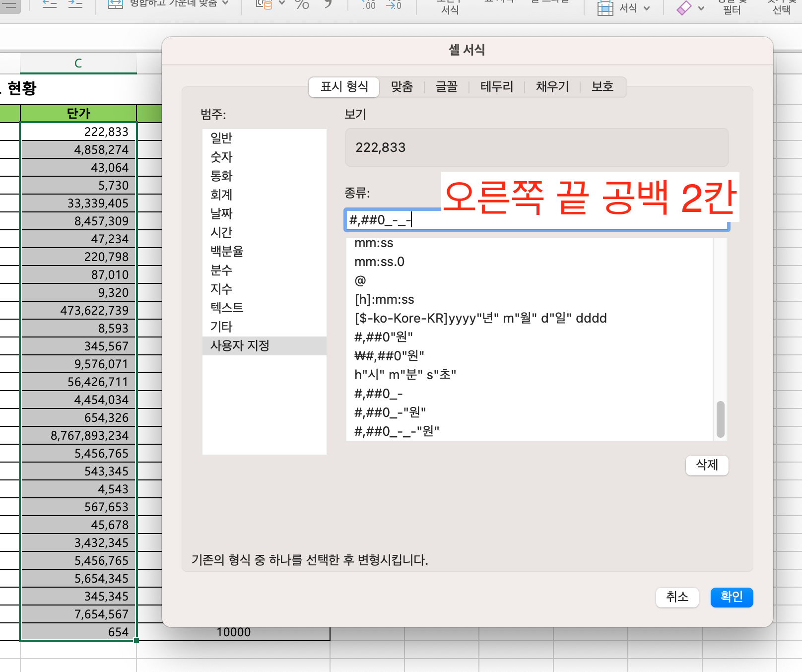
Task: Switch to the 맞춤 tab
Action: pyautogui.click(x=402, y=87)
